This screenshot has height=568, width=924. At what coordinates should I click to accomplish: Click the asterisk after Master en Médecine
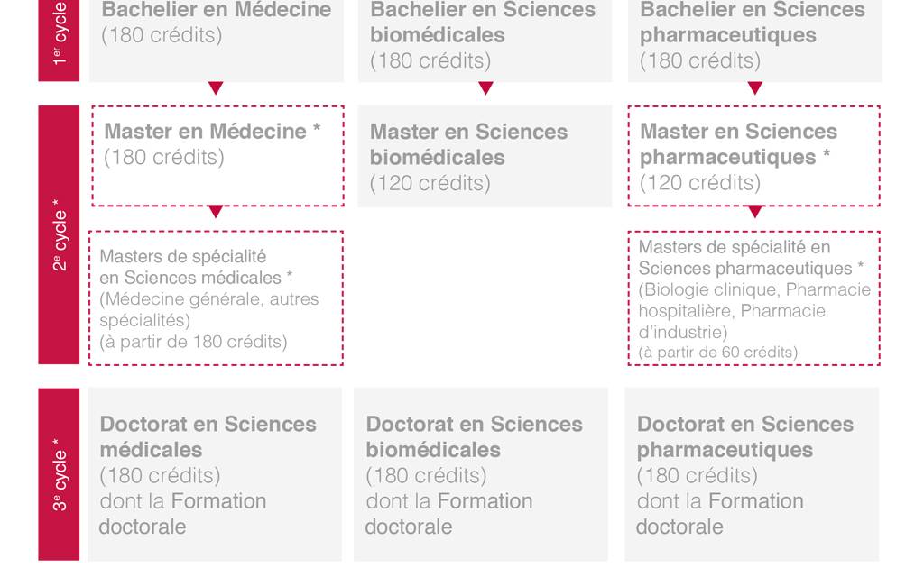[317, 128]
